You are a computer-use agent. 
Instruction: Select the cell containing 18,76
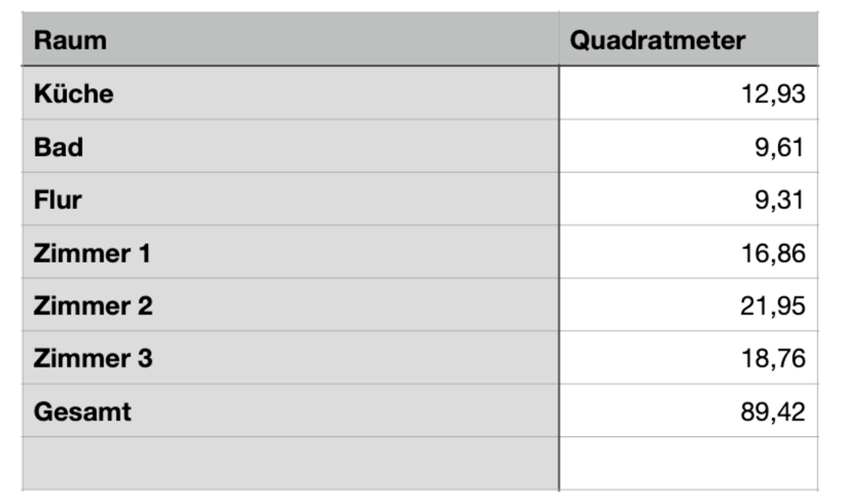click(773, 359)
